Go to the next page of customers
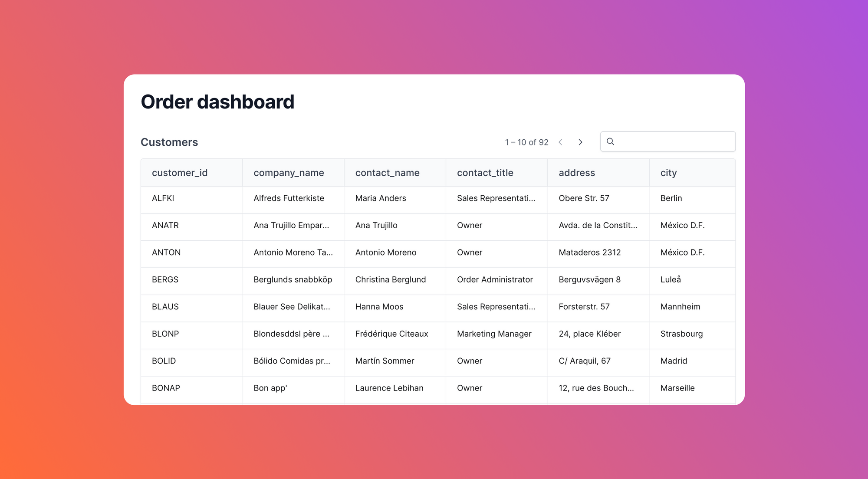The image size is (868, 479). pos(580,142)
